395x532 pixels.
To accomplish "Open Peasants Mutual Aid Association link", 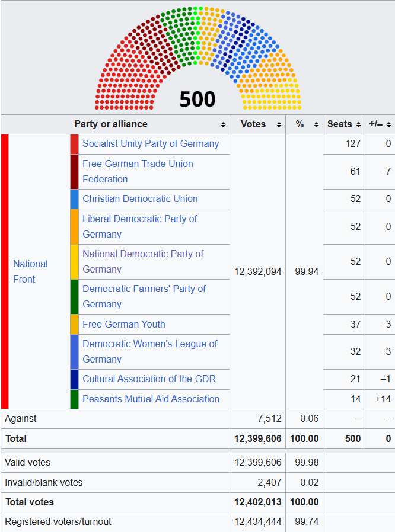I will (x=151, y=399).
